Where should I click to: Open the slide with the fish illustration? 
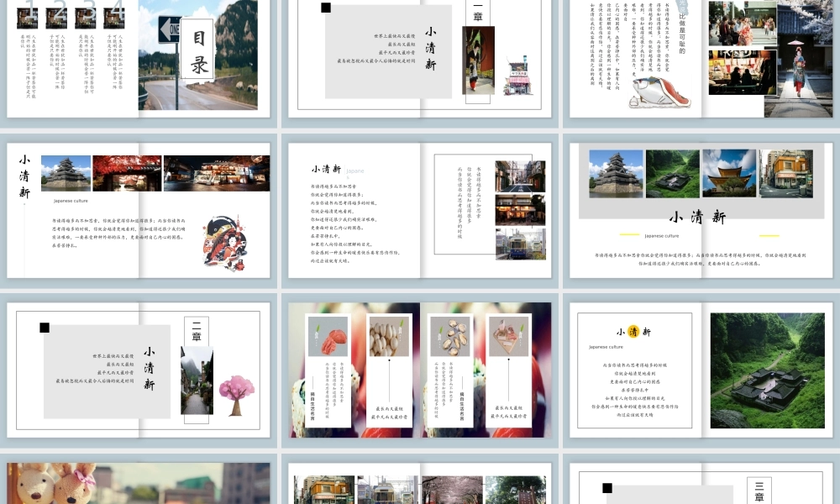click(701, 58)
